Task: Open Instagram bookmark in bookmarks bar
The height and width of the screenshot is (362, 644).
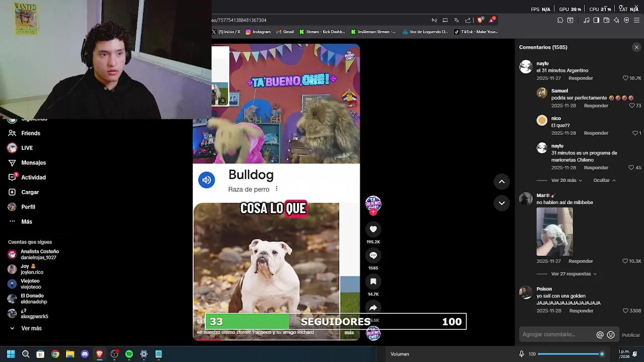Action: 258,32
